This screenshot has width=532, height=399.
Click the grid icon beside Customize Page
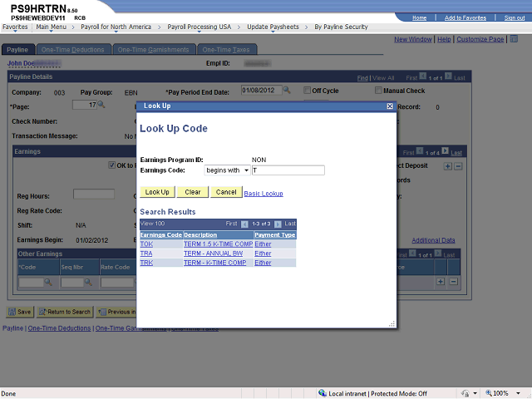pyautogui.click(x=514, y=39)
